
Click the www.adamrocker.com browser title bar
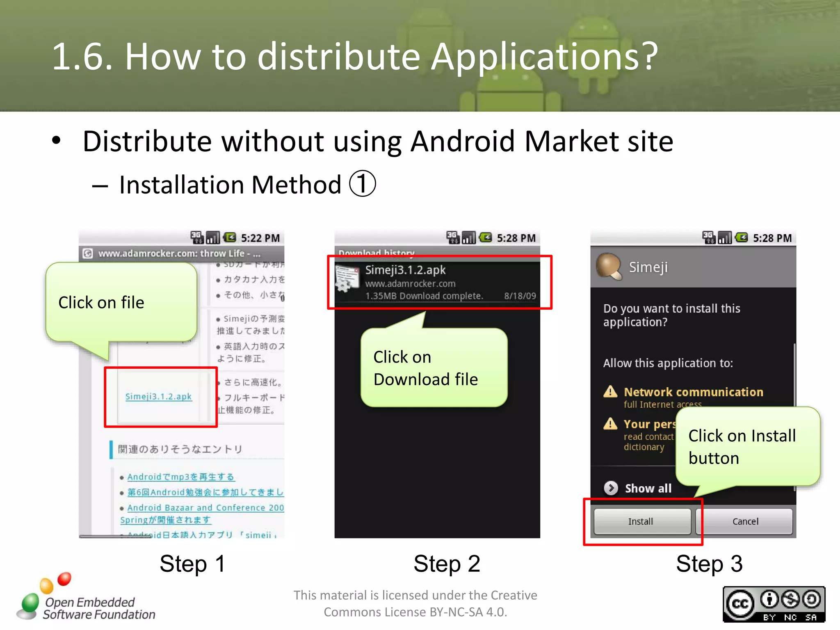(181, 253)
